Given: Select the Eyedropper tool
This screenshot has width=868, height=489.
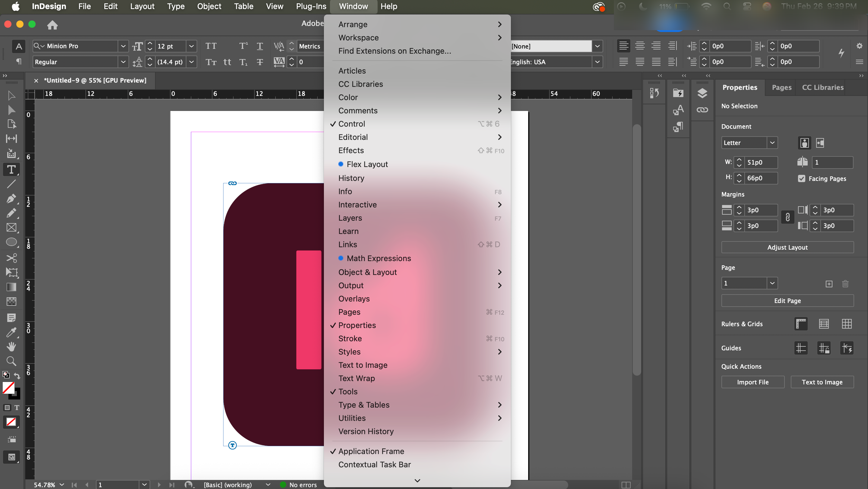Looking at the screenshot, I should pos(11,333).
